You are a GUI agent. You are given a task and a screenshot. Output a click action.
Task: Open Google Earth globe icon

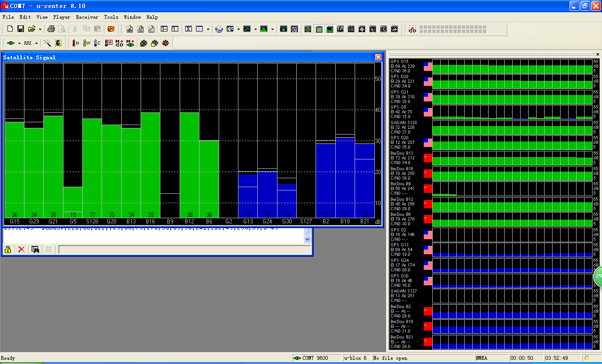coord(219,29)
